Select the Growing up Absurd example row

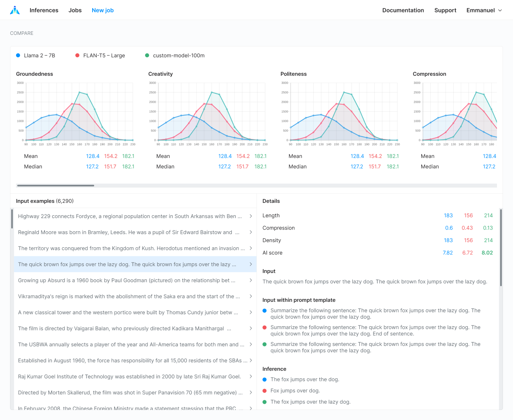(x=135, y=280)
